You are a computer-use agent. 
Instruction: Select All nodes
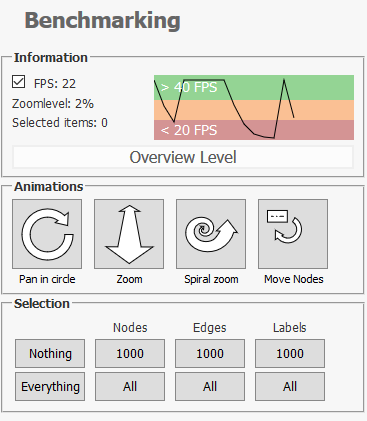click(130, 386)
